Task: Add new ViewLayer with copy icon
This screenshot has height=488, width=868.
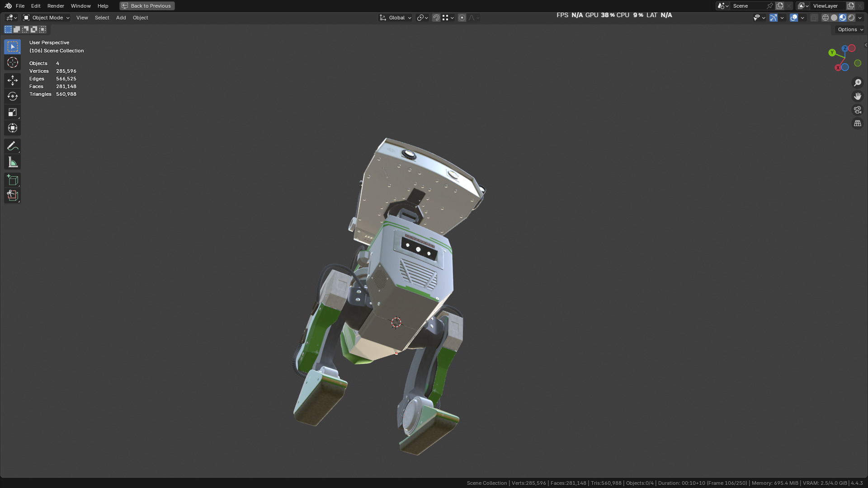Action: [851, 6]
